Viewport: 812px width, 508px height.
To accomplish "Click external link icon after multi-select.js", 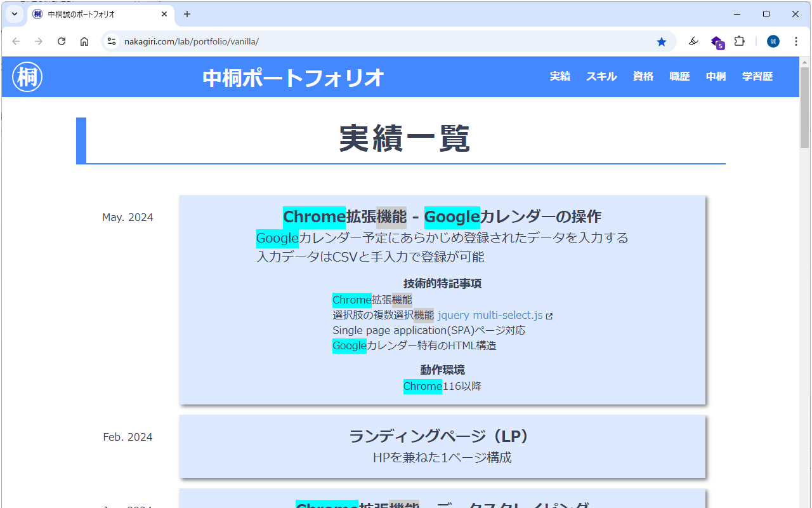I will [549, 316].
